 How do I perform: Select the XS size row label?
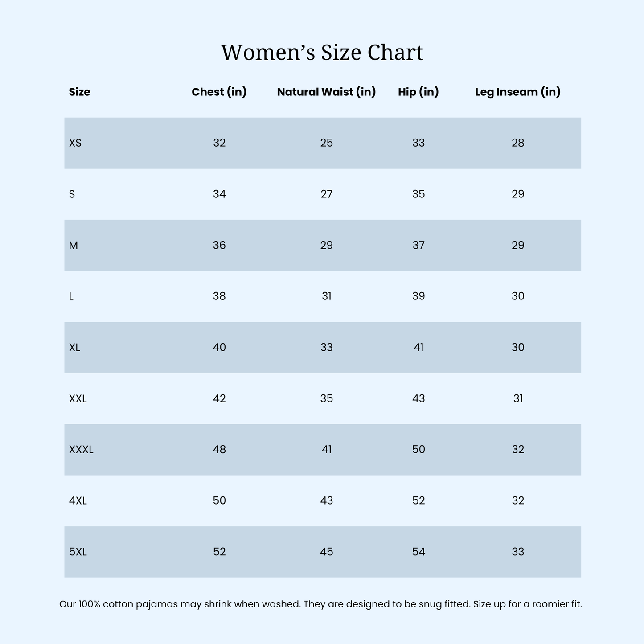click(75, 143)
